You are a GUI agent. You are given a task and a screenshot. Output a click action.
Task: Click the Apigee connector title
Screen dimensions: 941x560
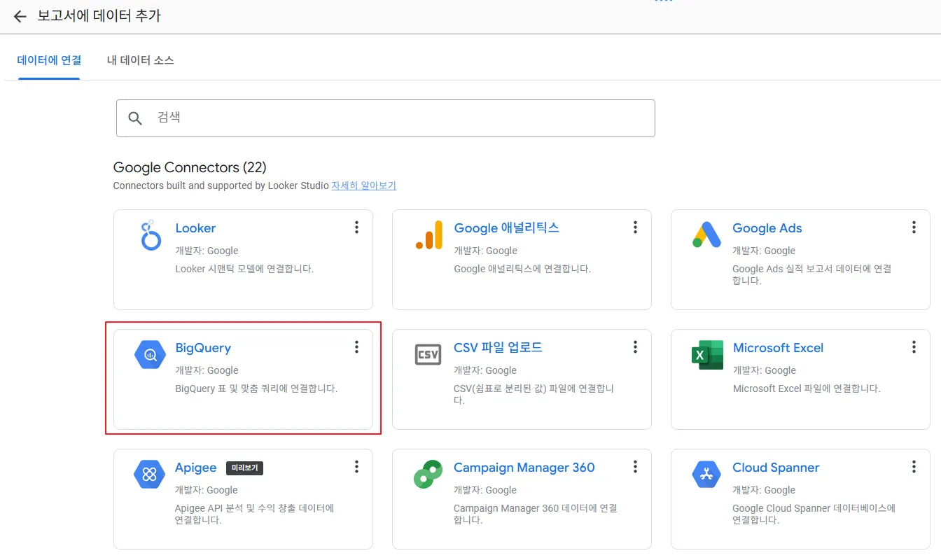pos(195,468)
